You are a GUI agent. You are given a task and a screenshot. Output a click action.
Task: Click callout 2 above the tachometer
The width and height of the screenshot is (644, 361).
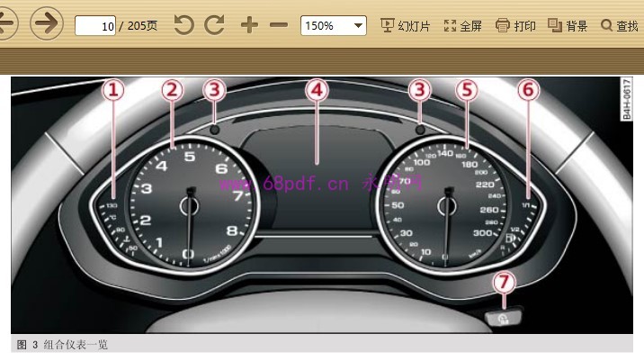point(172,90)
